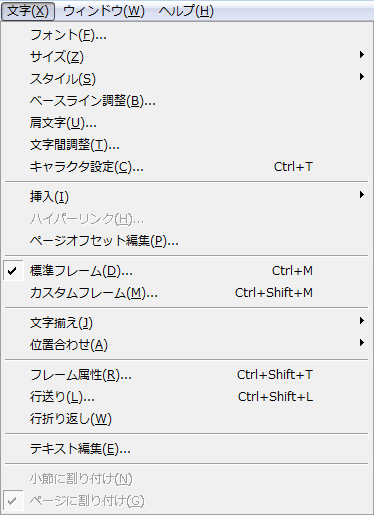Open the フォント(F) font dialog
Viewport: 374px width, 515px height.
187,35
